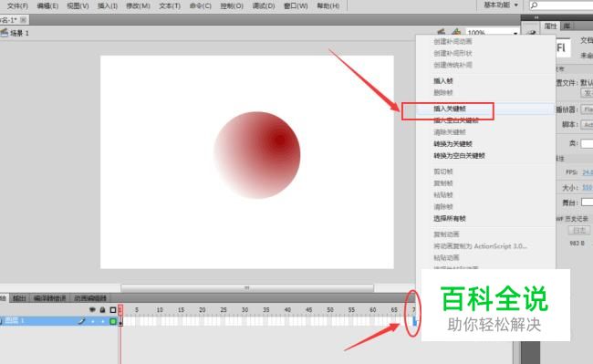The height and width of the screenshot is (364, 593).
Task: Open the 脚本 script dropdown
Action: (587, 124)
